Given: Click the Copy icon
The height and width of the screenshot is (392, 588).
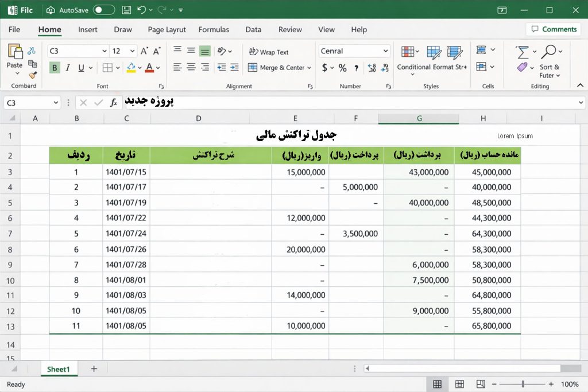Looking at the screenshot, I should coord(33,63).
